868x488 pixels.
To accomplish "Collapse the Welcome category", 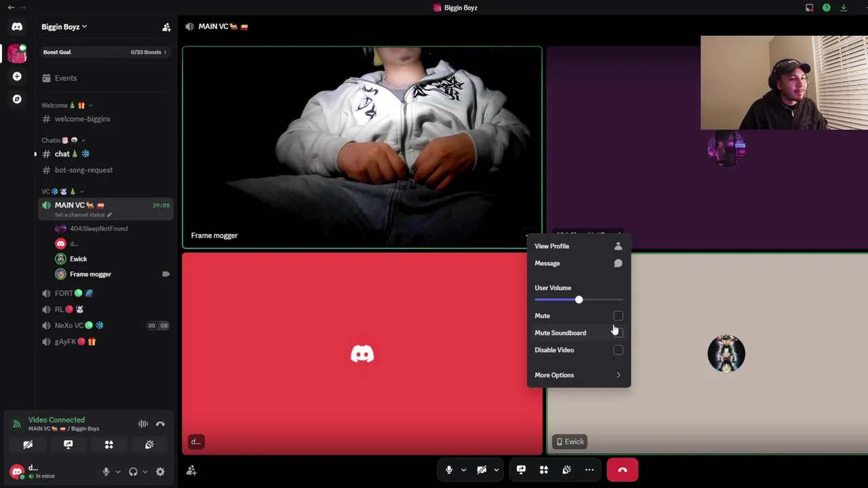I will (x=66, y=105).
